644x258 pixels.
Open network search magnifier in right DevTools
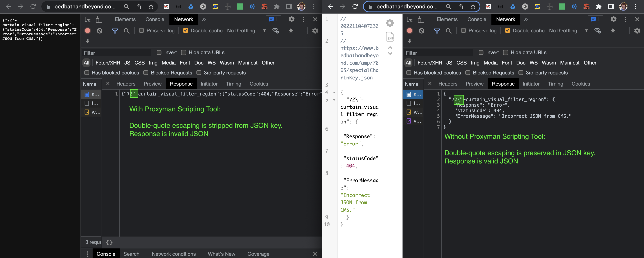tap(449, 31)
